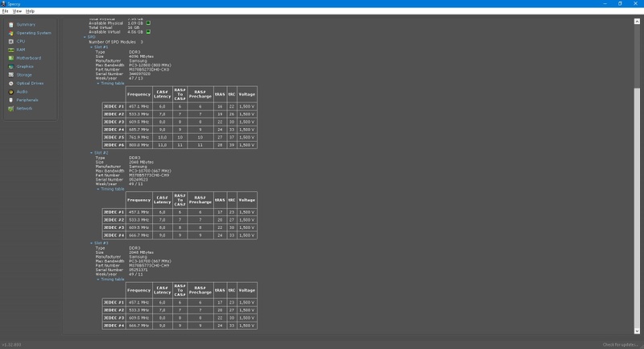The width and height of the screenshot is (644, 349).
Task: Collapse Timing table under Slot #3
Action: point(98,280)
